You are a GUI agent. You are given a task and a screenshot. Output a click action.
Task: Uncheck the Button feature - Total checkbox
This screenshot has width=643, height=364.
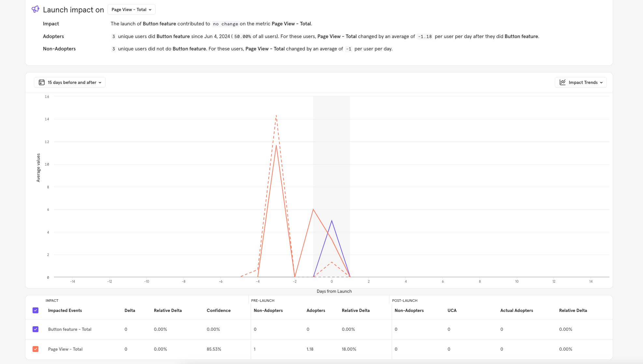pos(35,329)
